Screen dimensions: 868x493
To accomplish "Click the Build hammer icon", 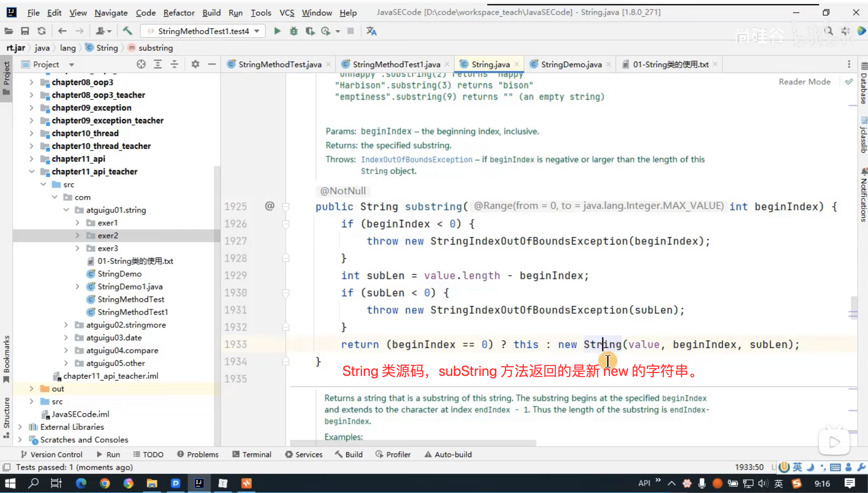I will pyautogui.click(x=127, y=31).
